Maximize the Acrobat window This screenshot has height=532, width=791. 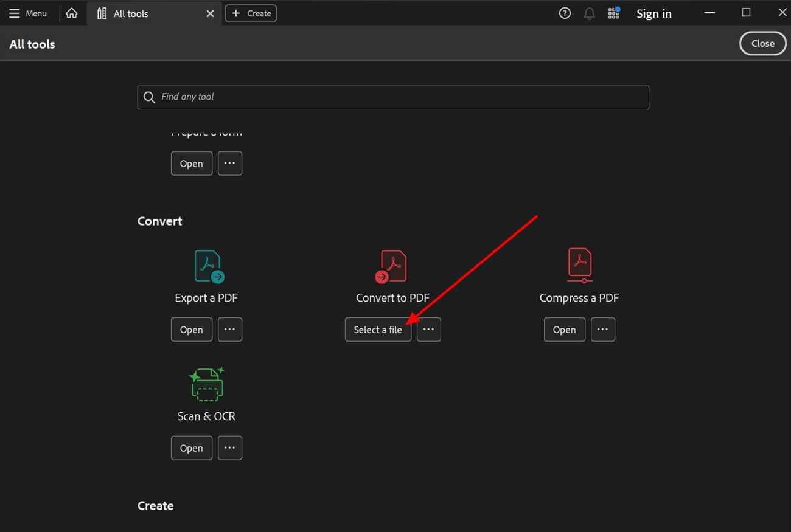pyautogui.click(x=746, y=13)
